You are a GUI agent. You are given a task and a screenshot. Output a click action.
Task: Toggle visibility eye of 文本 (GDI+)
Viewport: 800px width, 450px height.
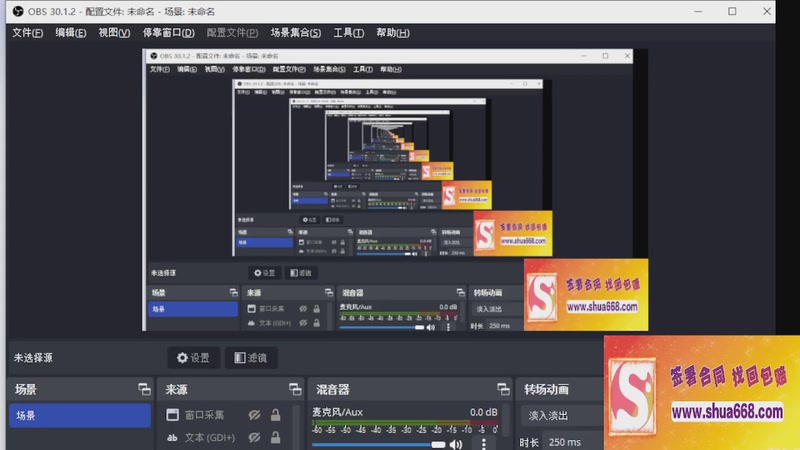(254, 437)
